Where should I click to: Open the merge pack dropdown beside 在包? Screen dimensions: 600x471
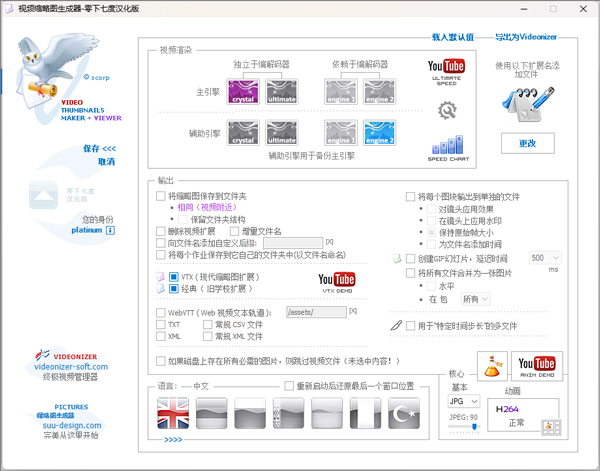476,299
